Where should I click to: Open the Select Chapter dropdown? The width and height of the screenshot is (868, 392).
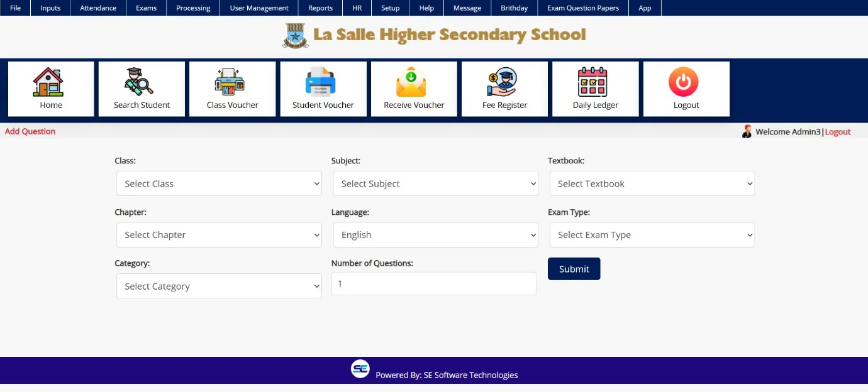click(x=219, y=235)
